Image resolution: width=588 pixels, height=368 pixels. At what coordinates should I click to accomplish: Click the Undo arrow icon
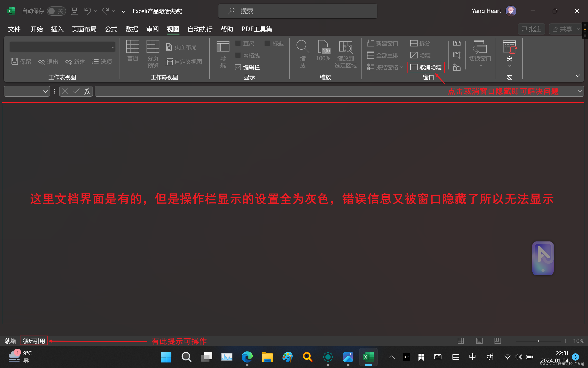tap(88, 11)
